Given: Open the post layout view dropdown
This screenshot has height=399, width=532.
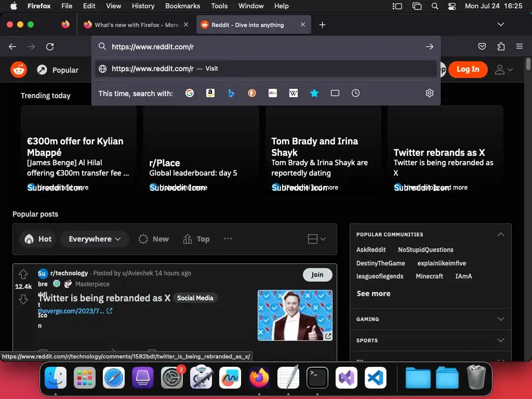Looking at the screenshot, I should coord(317,239).
